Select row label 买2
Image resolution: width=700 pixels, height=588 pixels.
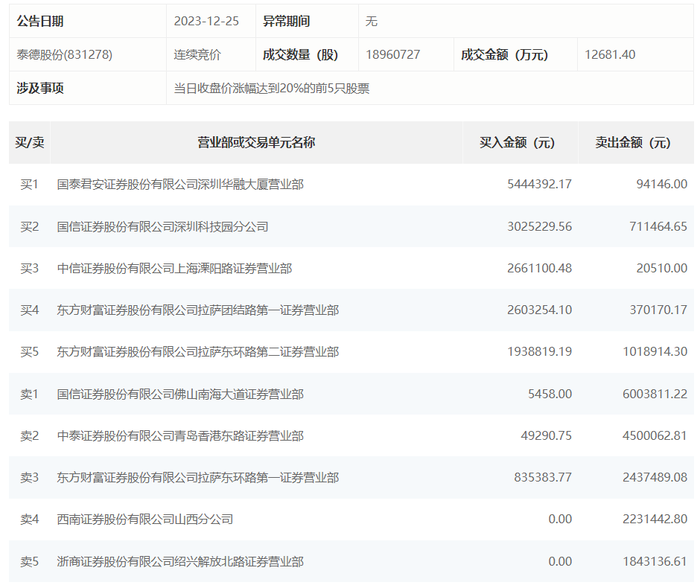[x=29, y=226]
